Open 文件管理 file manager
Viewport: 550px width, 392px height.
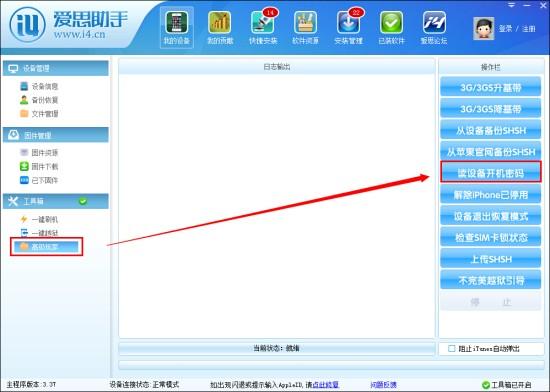point(39,114)
